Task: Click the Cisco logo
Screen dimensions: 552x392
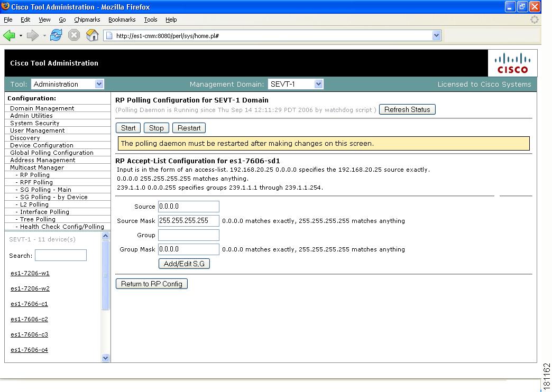Action: point(512,63)
